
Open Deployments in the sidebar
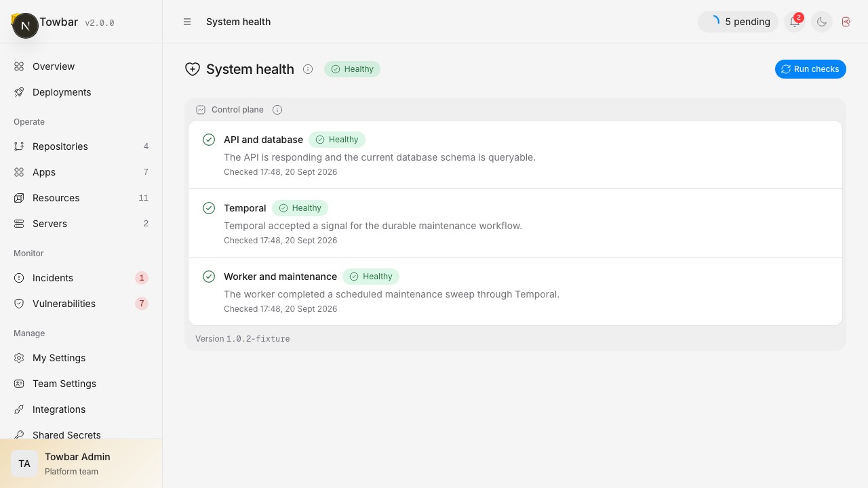(x=81, y=92)
